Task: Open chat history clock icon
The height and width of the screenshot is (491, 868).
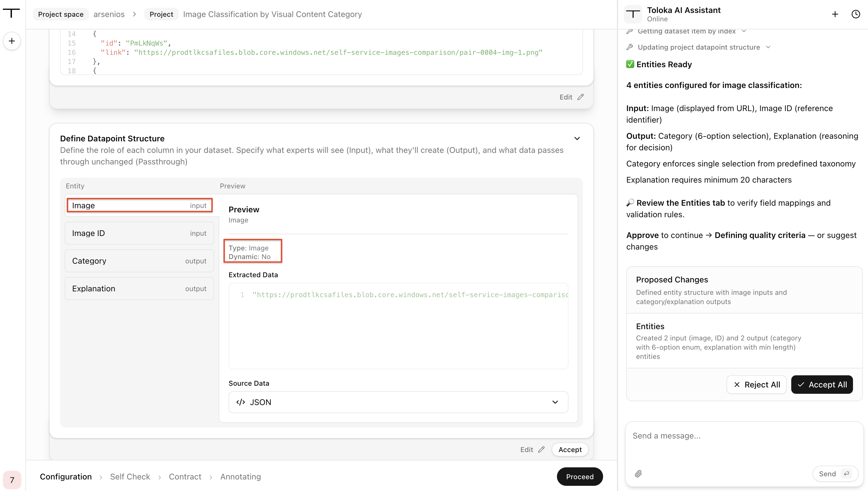Action: pos(856,14)
